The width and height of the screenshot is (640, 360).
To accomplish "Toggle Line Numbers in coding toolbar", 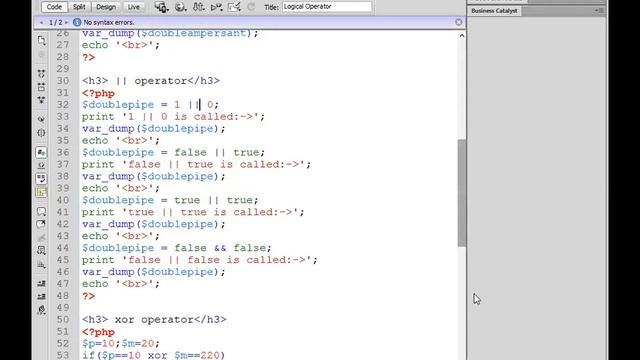I will pos(41,152).
